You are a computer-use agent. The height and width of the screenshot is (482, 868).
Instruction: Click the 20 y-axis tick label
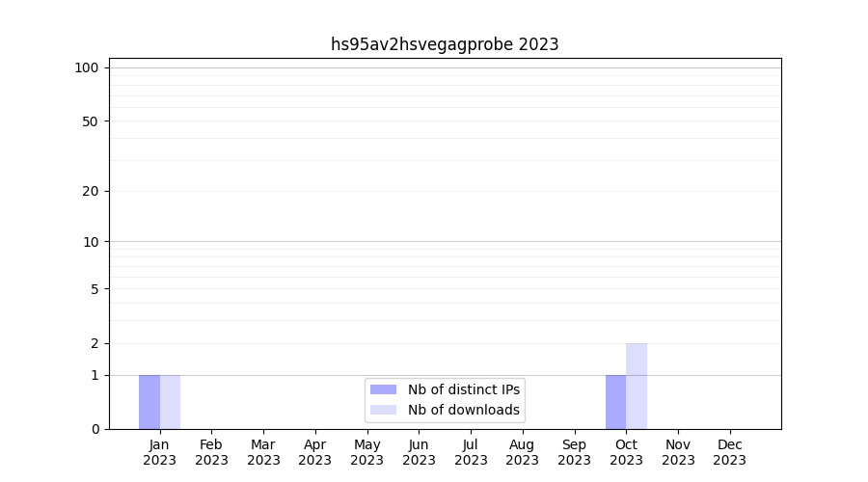click(x=91, y=191)
